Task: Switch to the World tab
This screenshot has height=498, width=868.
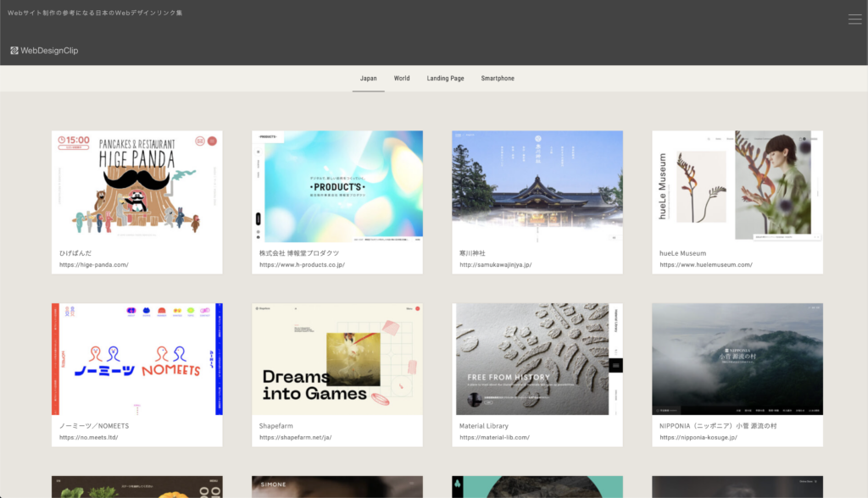Action: click(x=402, y=78)
